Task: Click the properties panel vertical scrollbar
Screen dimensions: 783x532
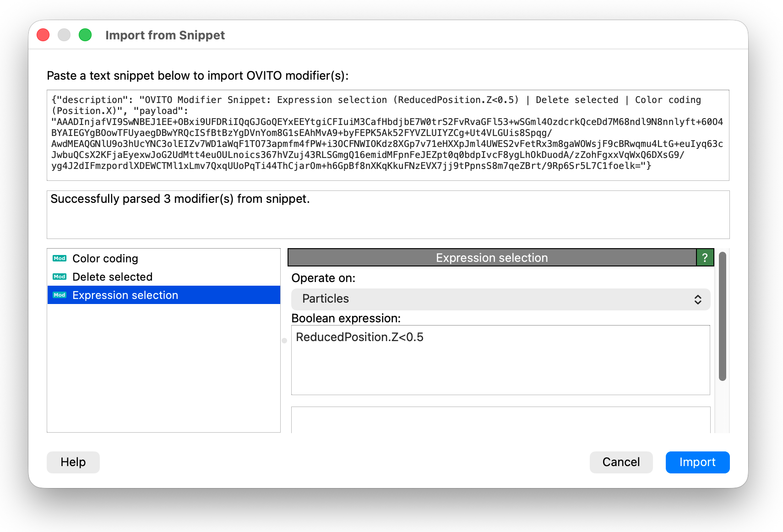Action: tap(723, 316)
